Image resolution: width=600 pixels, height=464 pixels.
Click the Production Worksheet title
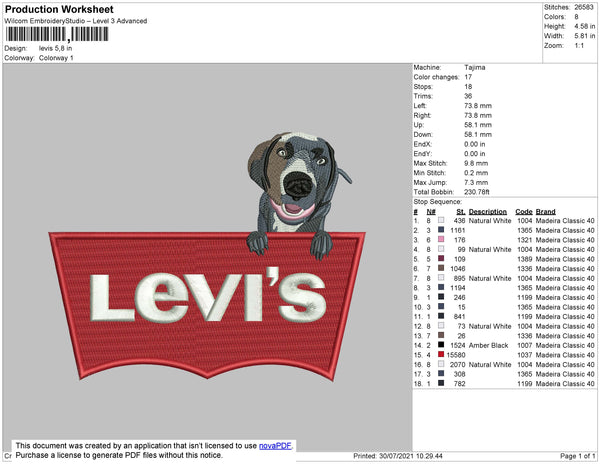coord(59,10)
